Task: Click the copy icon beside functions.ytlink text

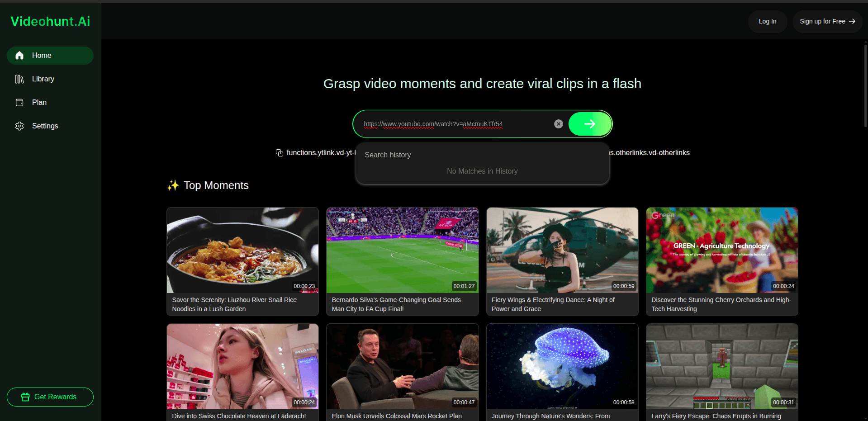Action: 280,153
